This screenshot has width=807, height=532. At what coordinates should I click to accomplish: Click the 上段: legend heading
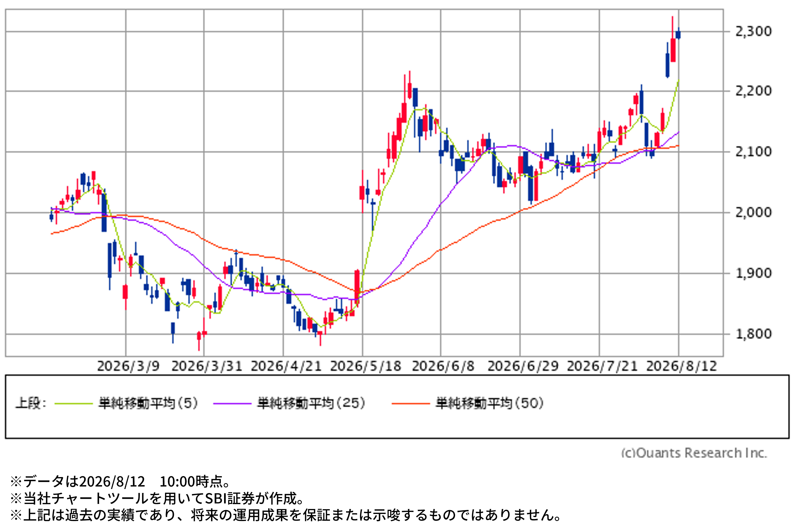31,403
